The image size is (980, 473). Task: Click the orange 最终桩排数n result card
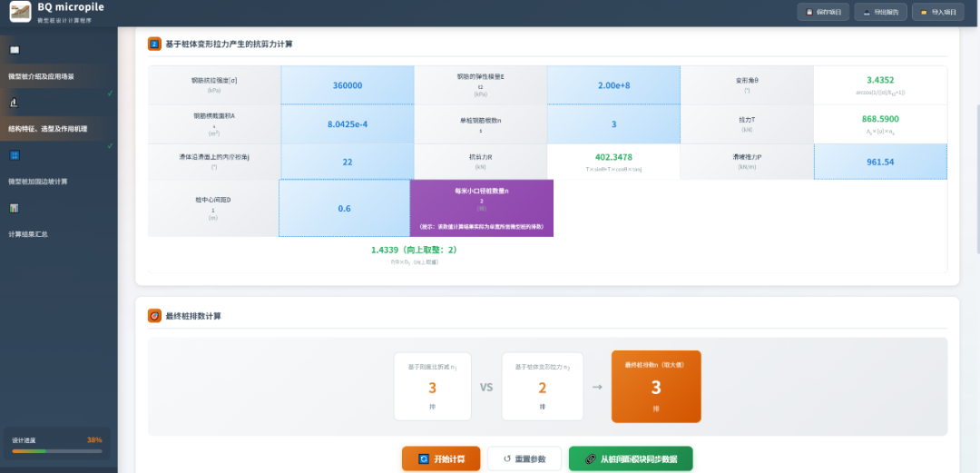[x=656, y=386]
